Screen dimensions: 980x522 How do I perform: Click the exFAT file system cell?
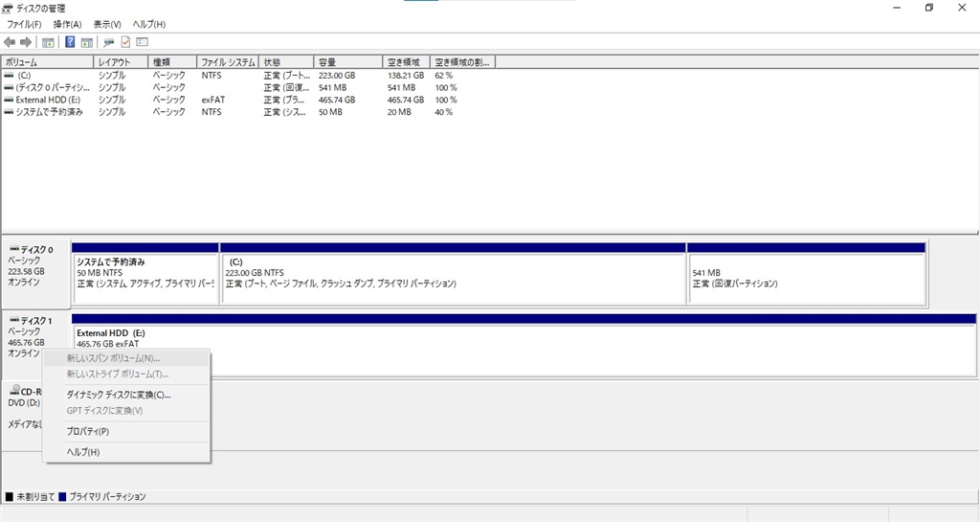[213, 100]
